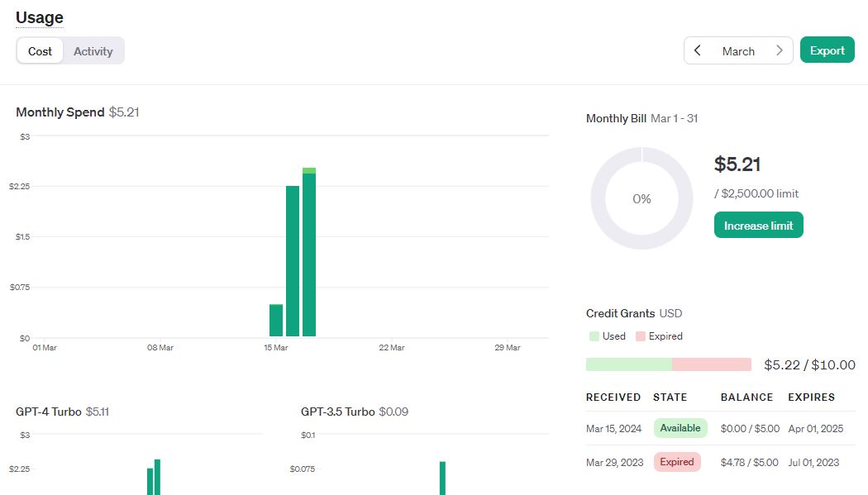
Task: Click the BALANCE column header
Action: tap(746, 397)
